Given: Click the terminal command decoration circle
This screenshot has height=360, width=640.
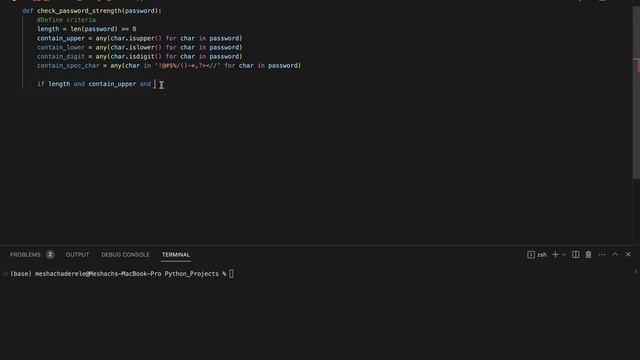Looking at the screenshot, I should pos(5,274).
